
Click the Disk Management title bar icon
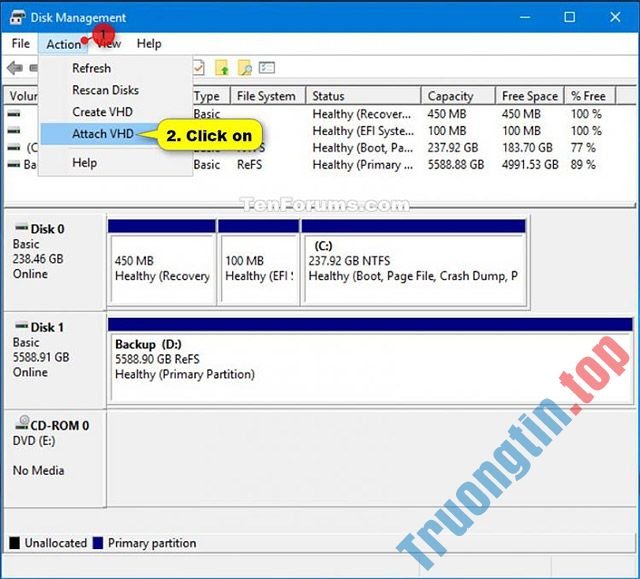(x=18, y=18)
